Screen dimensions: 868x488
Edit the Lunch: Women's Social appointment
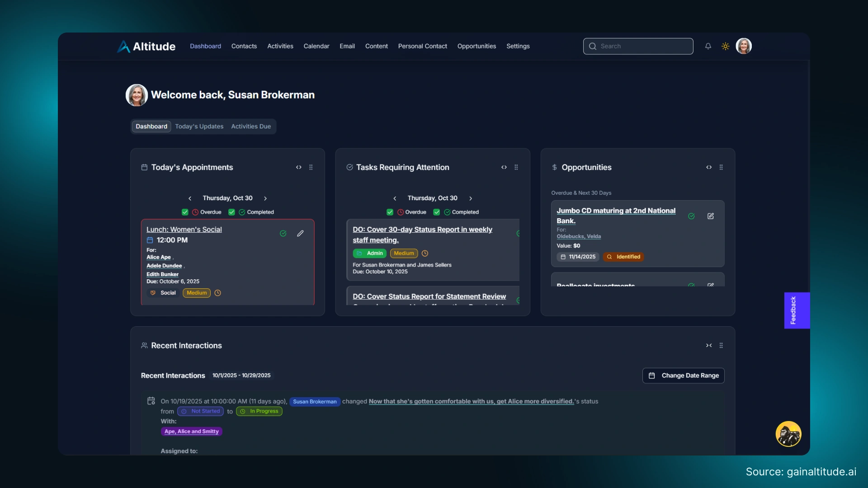300,234
